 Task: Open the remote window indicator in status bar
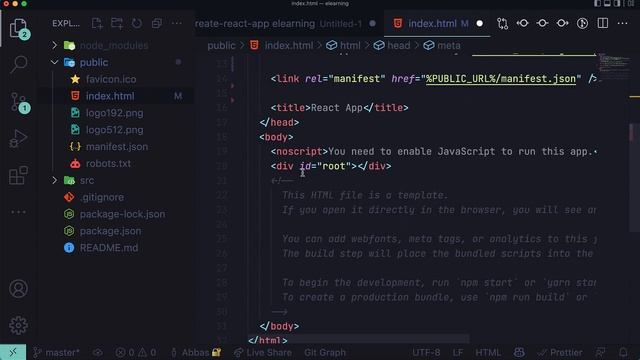(x=13, y=352)
